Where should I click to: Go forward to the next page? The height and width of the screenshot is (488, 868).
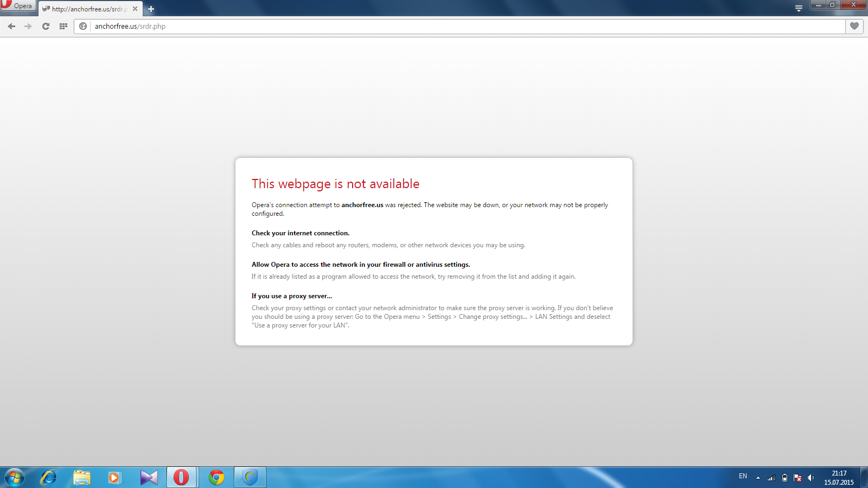point(28,26)
